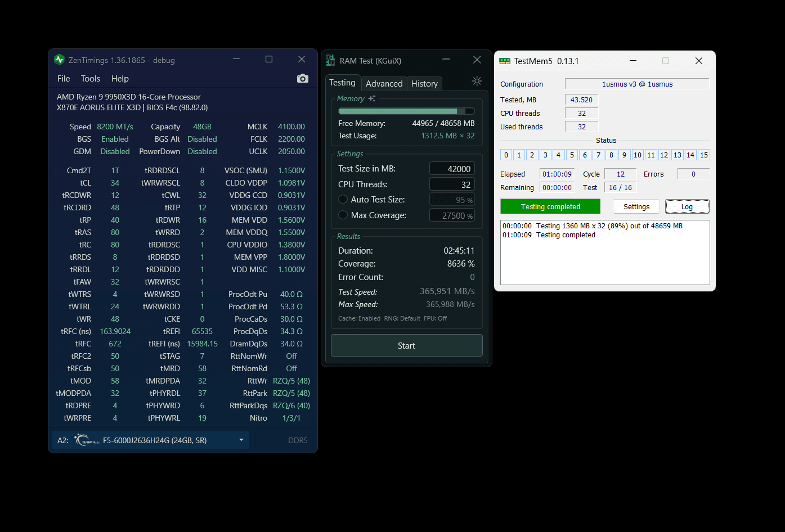Click the G.Skill logo in module selector

[87, 440]
